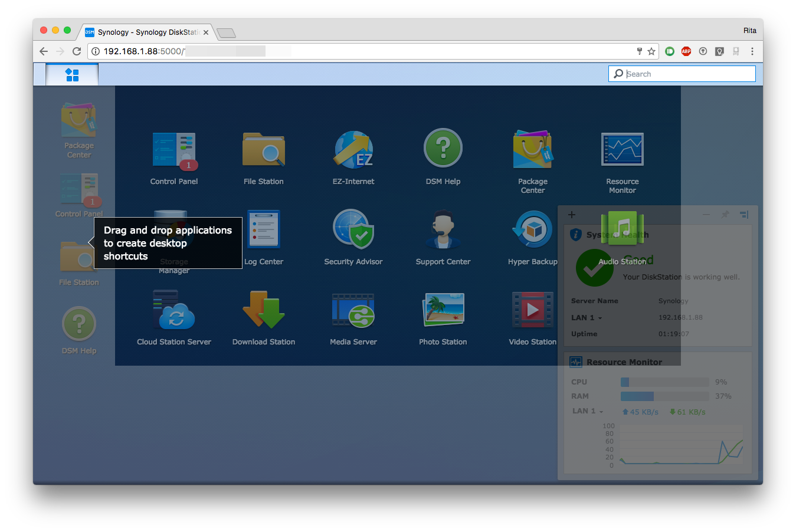
Task: Click the Rita profile button
Action: pos(750,31)
